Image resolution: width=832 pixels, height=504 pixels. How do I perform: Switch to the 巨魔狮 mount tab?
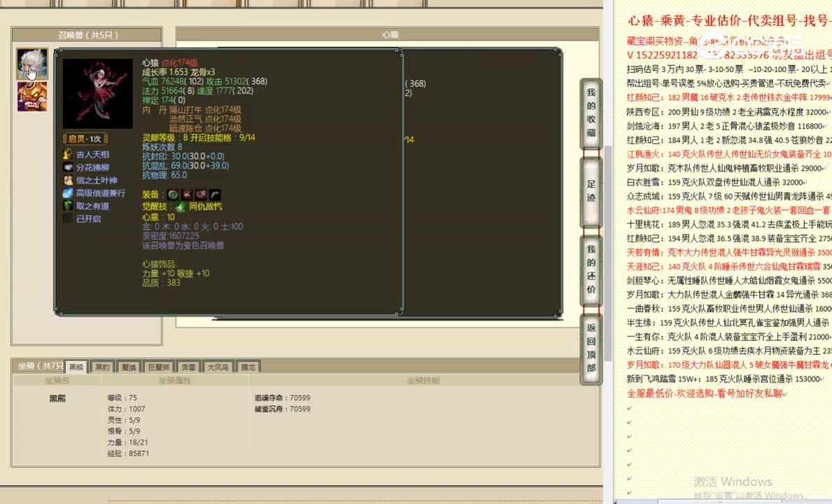(x=158, y=367)
